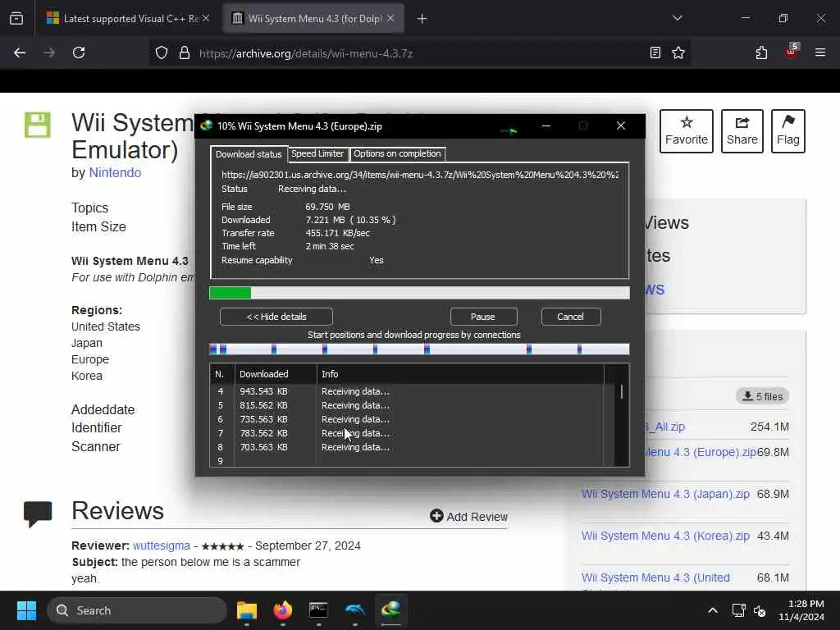Bookmark this page with the star icon
Screen dimensions: 840x630
pyautogui.click(x=678, y=52)
